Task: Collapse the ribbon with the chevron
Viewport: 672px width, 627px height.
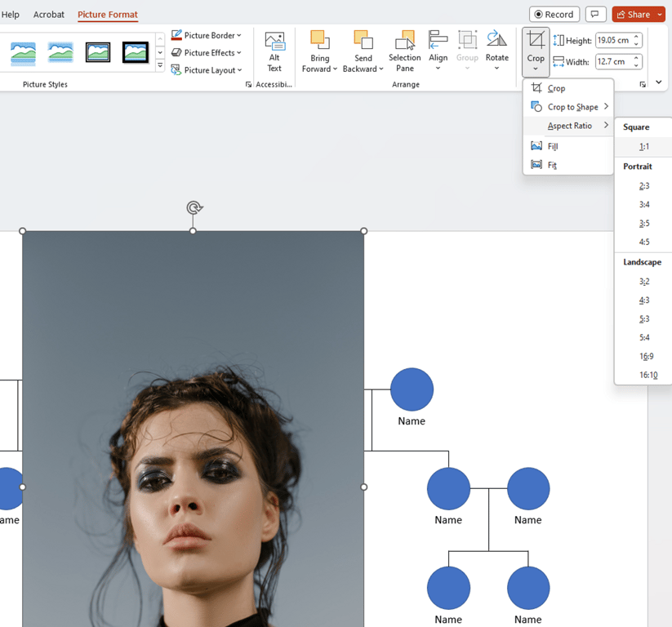Action: [659, 82]
